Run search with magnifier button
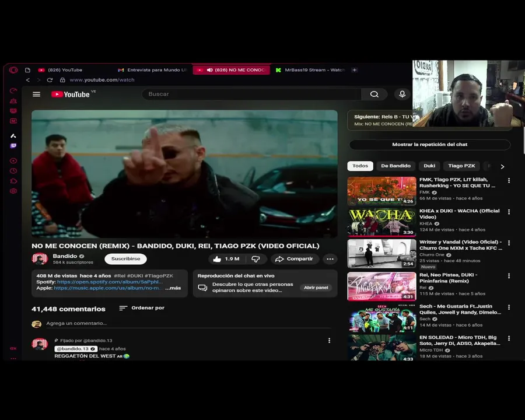525x420 pixels. (x=374, y=94)
